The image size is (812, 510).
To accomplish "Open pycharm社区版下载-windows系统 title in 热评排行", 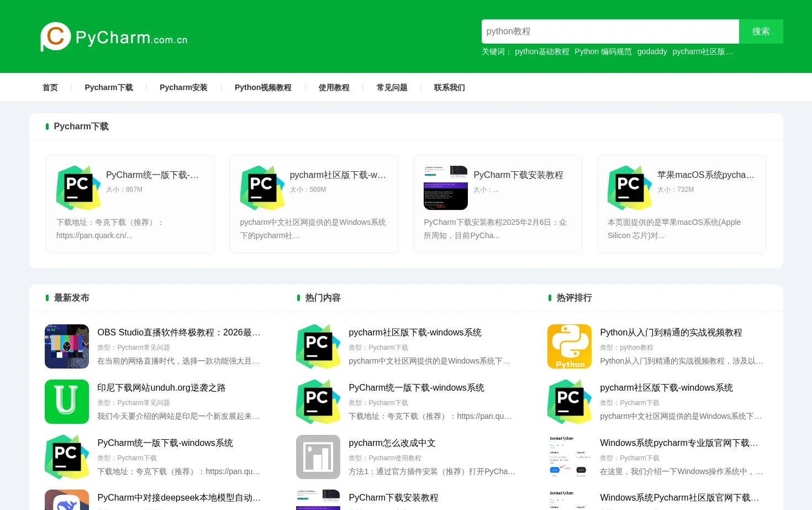I will [666, 387].
